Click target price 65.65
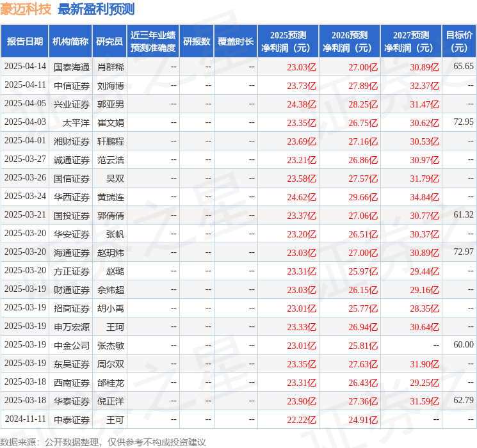Viewport: 477px width, 448px height. 464,66
